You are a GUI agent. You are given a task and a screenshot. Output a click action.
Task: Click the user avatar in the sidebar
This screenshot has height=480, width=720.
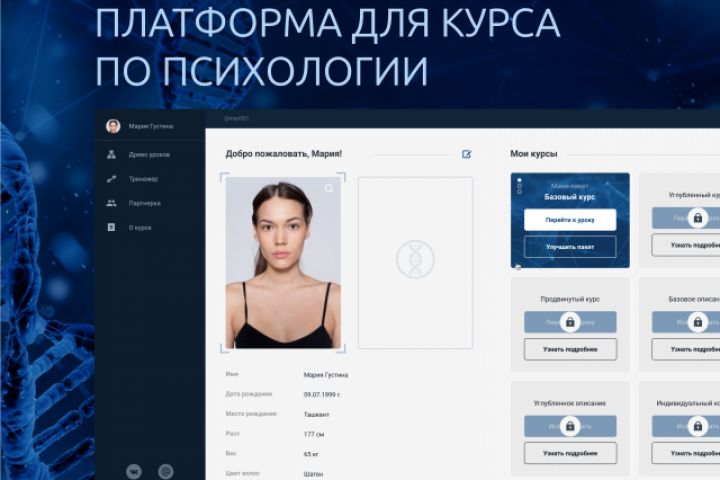113,126
